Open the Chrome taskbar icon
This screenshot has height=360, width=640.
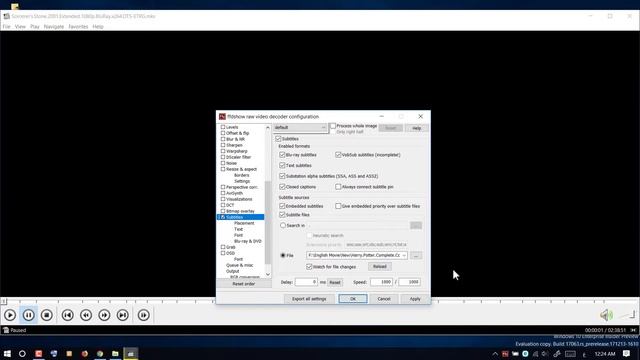point(100,353)
